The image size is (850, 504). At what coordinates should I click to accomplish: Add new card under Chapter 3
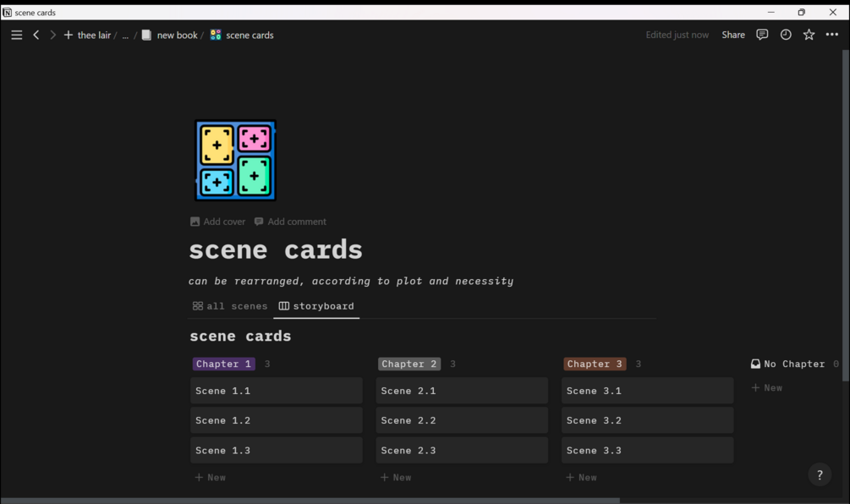click(x=581, y=478)
